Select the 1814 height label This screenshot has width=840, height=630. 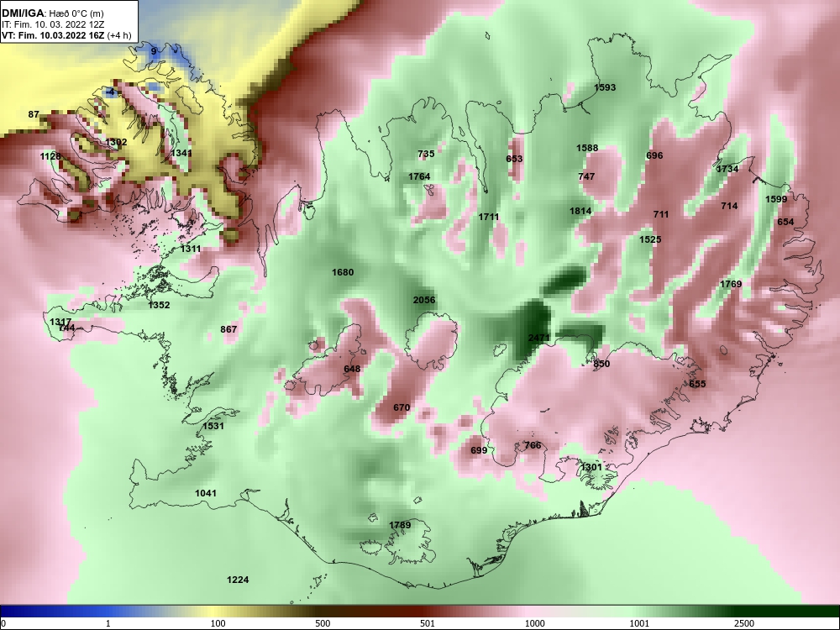pyautogui.click(x=580, y=211)
